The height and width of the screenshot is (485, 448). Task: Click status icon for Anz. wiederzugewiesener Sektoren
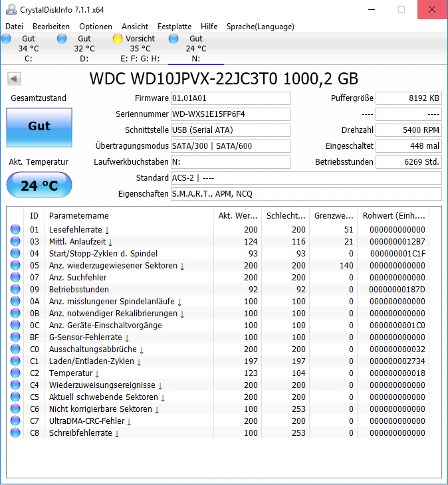(15, 265)
